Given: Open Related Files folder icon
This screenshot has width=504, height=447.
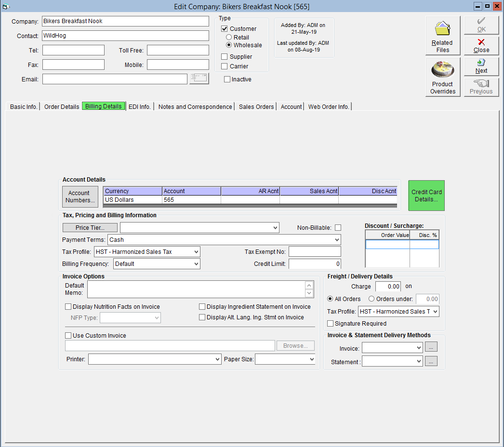Looking at the screenshot, I should [x=443, y=35].
